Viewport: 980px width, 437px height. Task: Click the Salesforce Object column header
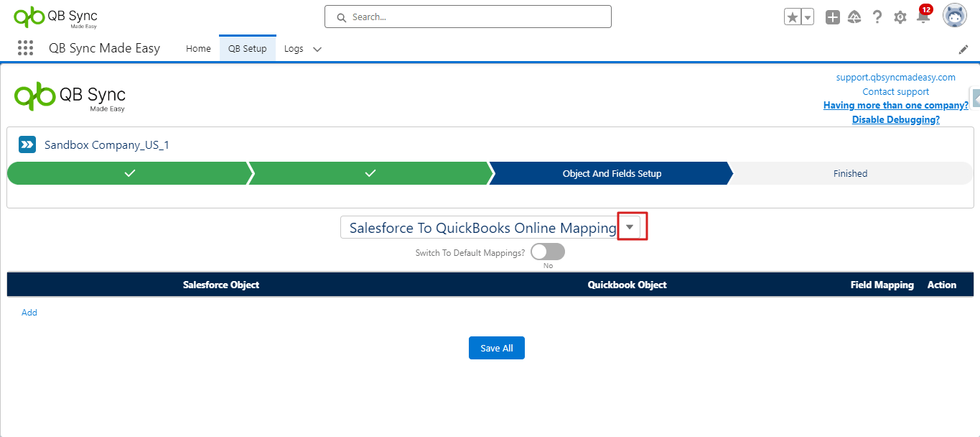pos(221,285)
